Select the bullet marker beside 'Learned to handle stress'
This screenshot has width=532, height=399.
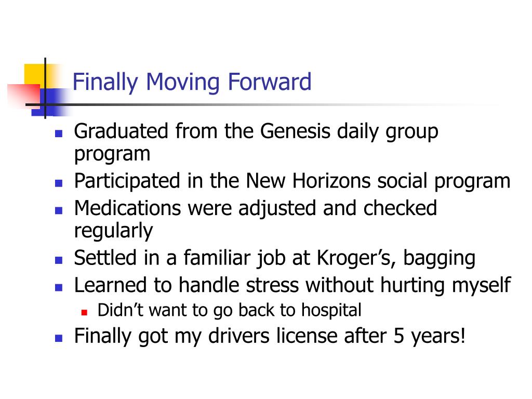[x=59, y=287]
